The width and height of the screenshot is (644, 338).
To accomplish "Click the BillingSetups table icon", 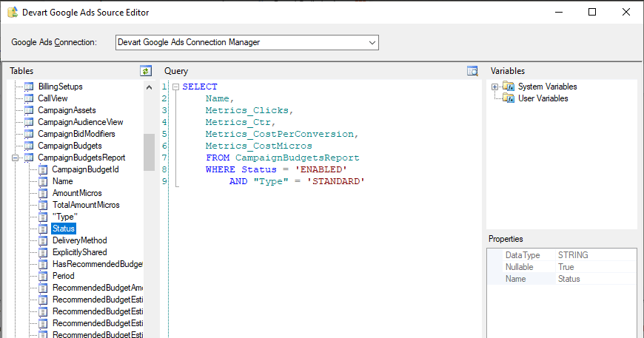I will click(29, 87).
